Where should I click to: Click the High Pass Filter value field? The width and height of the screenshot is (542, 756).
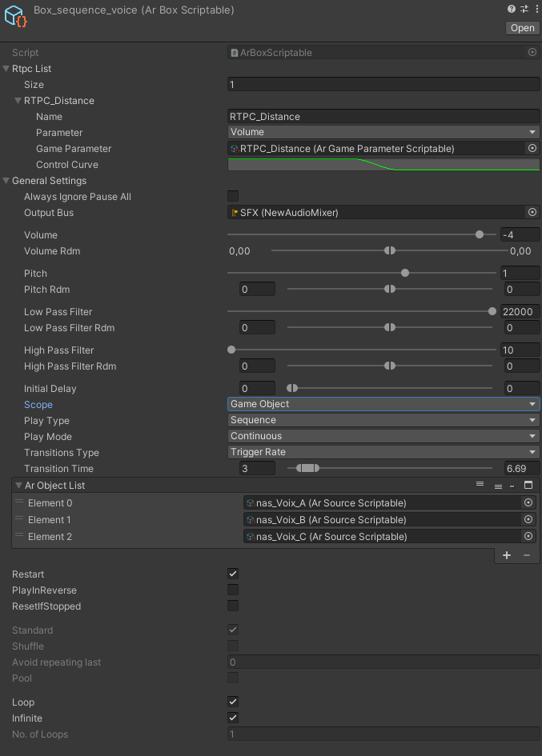[x=520, y=350]
